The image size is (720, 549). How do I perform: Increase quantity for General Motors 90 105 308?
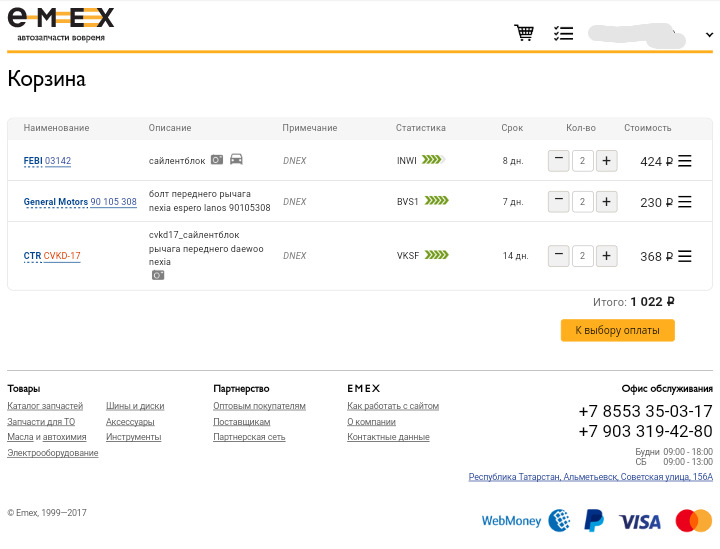coord(606,202)
